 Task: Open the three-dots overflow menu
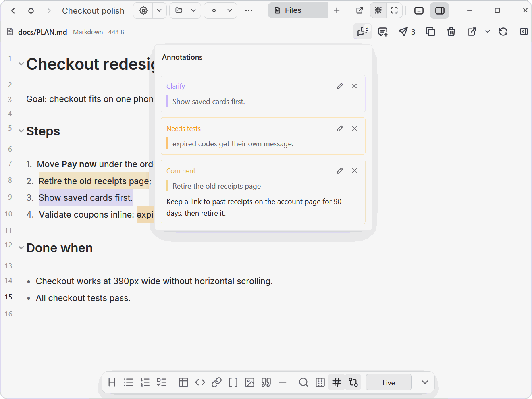click(x=249, y=10)
